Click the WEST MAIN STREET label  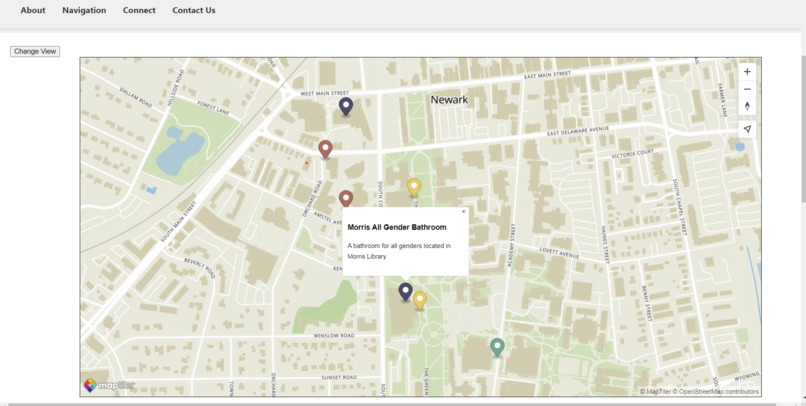pyautogui.click(x=324, y=94)
